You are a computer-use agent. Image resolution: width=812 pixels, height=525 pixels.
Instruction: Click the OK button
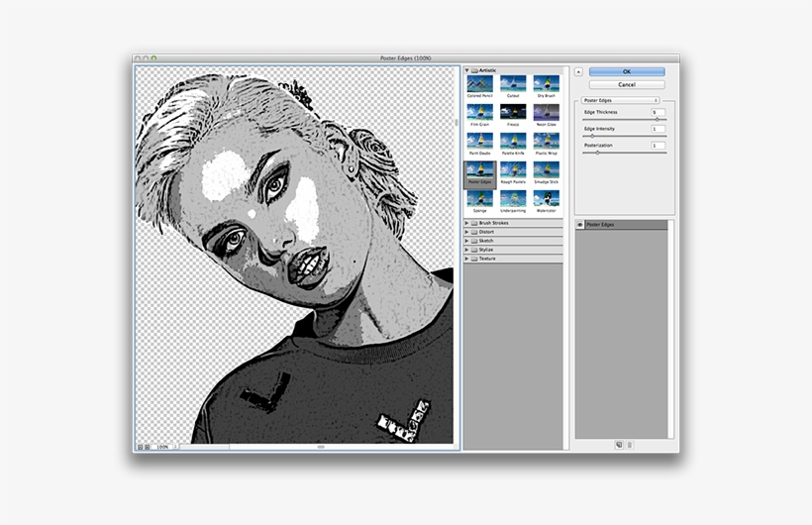(627, 71)
